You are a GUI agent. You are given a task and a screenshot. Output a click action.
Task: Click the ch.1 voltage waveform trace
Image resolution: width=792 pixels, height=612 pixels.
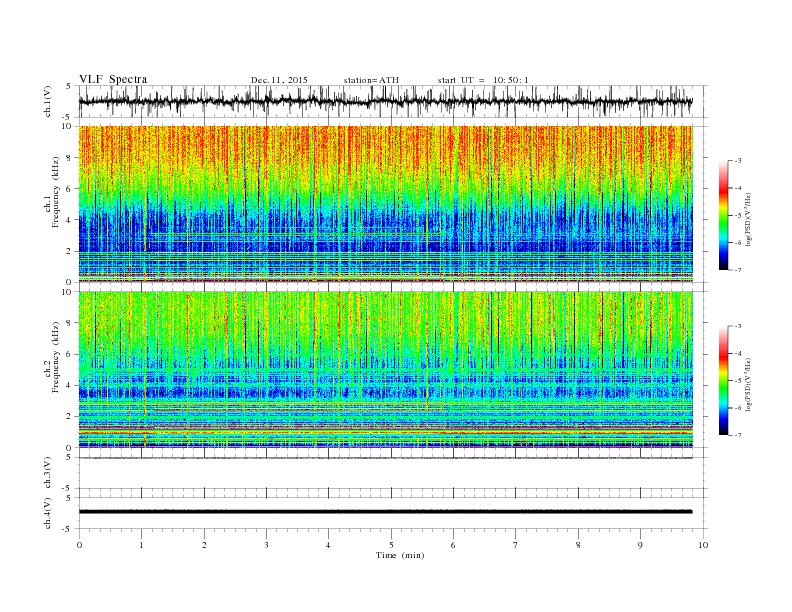click(x=385, y=101)
